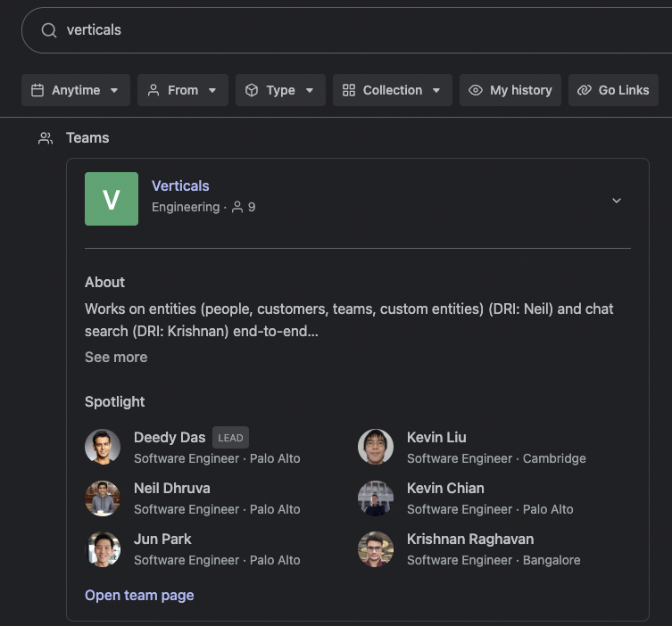Image resolution: width=672 pixels, height=626 pixels.
Task: Click Kevin Liu's profile photo
Action: pyautogui.click(x=376, y=447)
